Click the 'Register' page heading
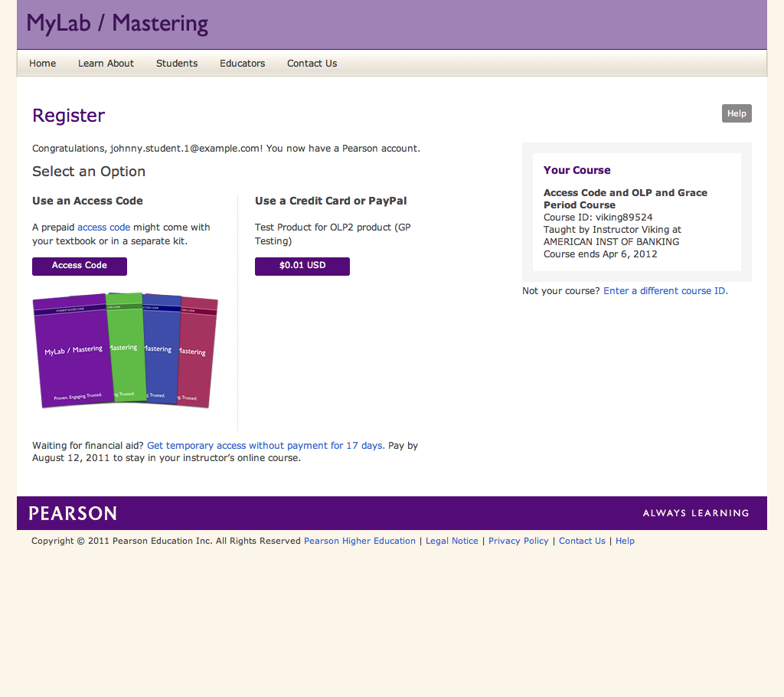The image size is (784, 697). coord(68,116)
